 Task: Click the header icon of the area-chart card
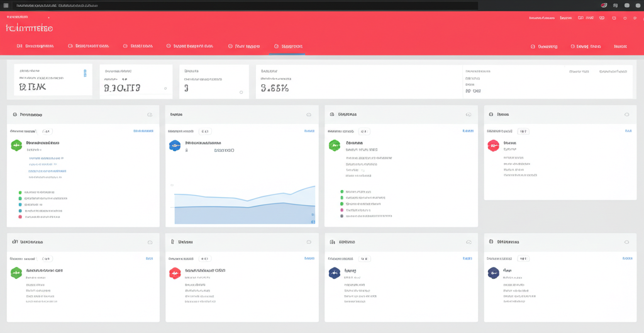click(309, 115)
